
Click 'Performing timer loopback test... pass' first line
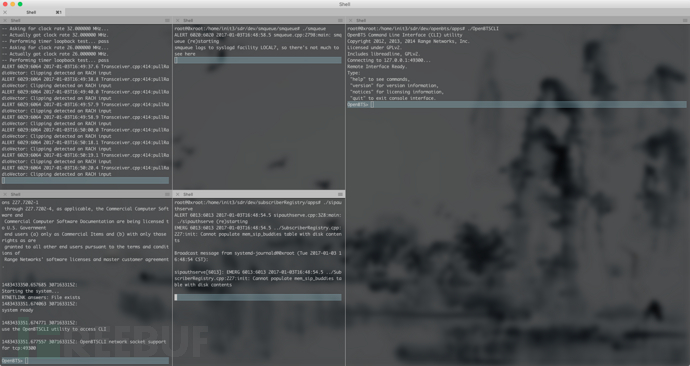[x=55, y=41]
